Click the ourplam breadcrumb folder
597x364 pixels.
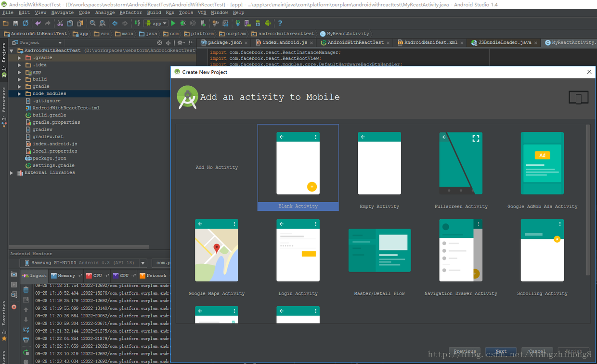[233, 34]
